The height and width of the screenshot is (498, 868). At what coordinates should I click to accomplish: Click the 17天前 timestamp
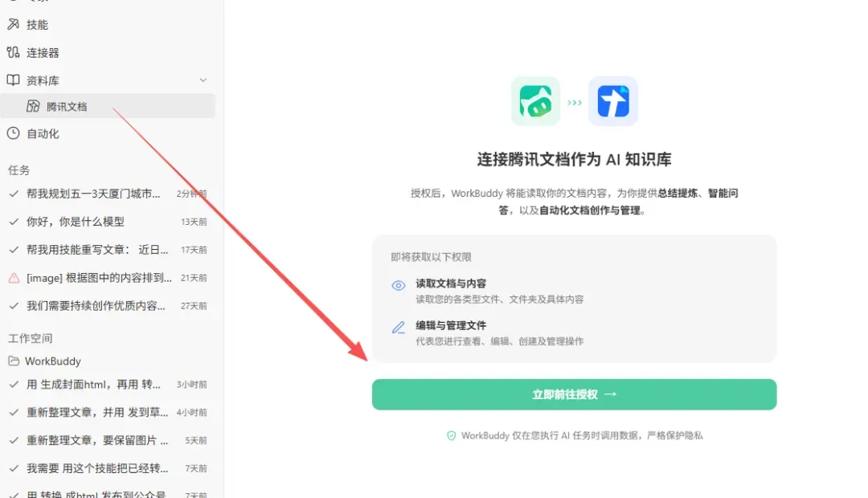coord(194,250)
